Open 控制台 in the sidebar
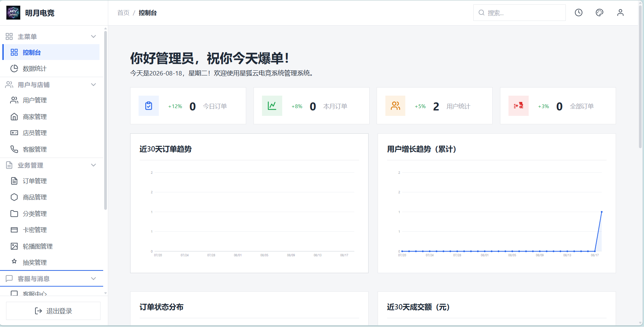The height and width of the screenshot is (327, 644). (51, 52)
